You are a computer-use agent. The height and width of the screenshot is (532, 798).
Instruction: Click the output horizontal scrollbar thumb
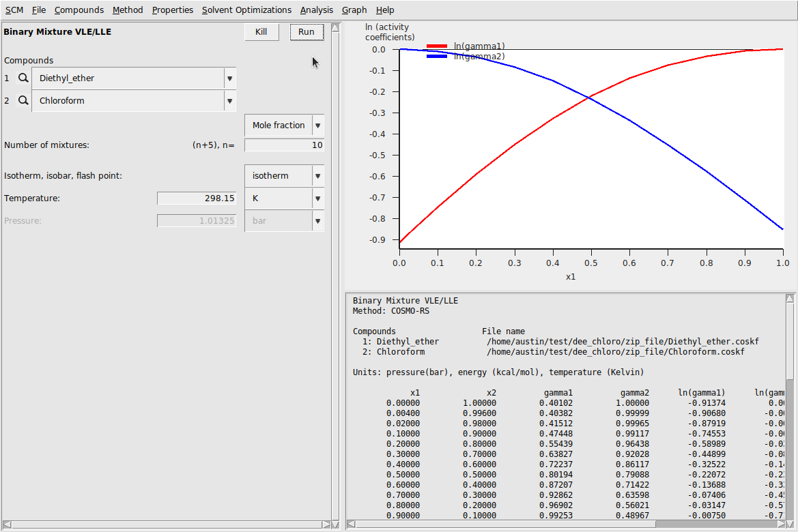[x=505, y=524]
